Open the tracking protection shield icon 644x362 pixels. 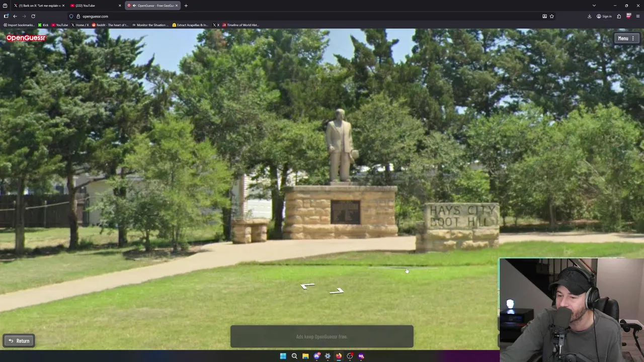pos(71,16)
